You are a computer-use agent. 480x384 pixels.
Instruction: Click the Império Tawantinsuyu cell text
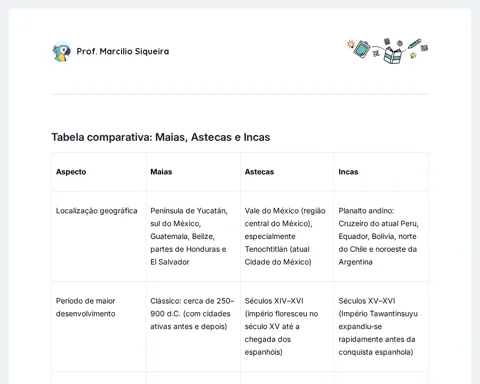pos(378,326)
